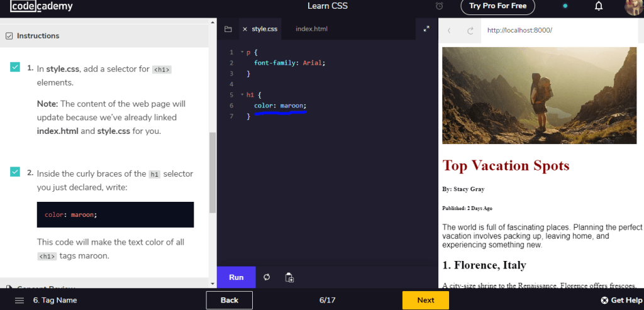Screen dimensions: 644x310
Task: Click the timer clock icon in header
Action: click(x=439, y=6)
